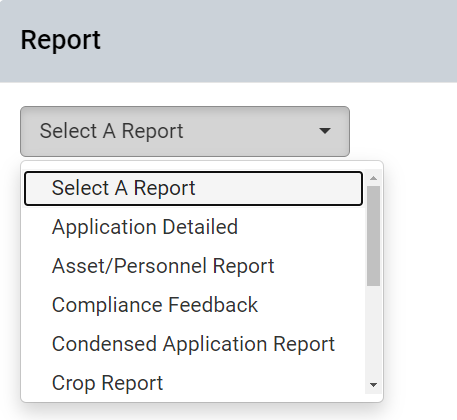Viewport: 457px width, 420px height.
Task: Click the scrollbar down arrow in the list
Action: click(x=373, y=385)
